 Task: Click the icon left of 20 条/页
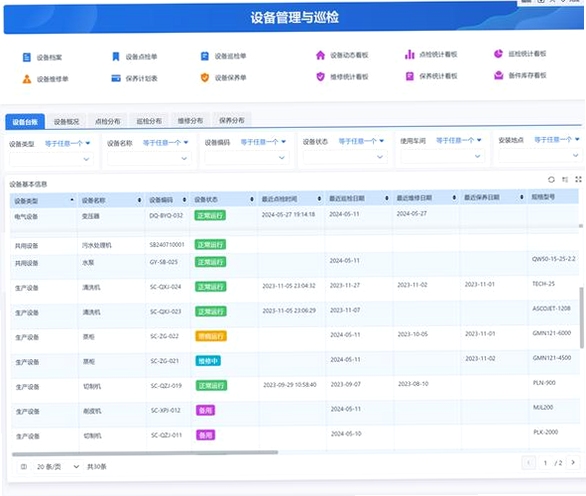point(24,466)
